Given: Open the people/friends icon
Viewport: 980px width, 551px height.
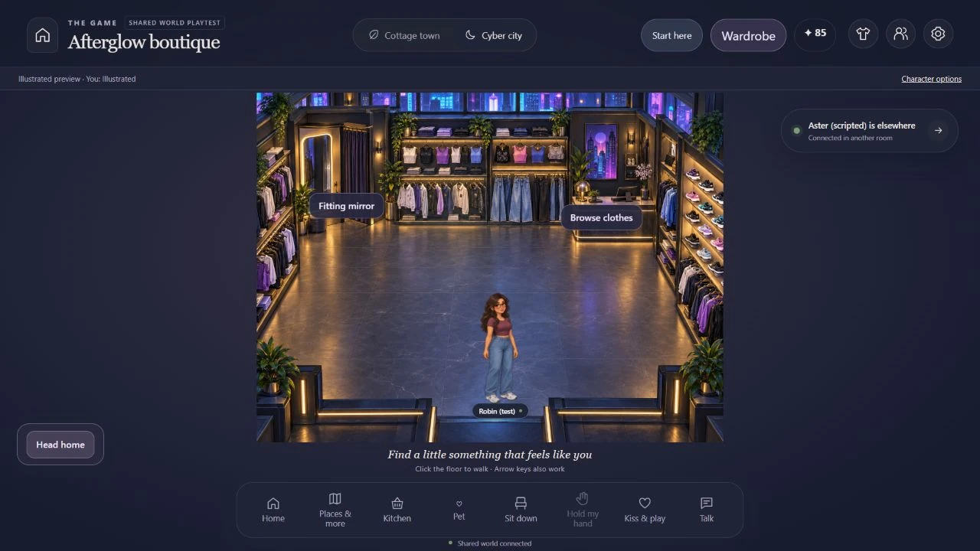Looking at the screenshot, I should [900, 34].
